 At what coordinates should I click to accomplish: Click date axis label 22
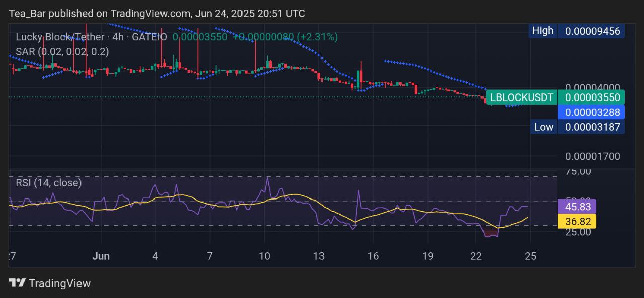476,256
